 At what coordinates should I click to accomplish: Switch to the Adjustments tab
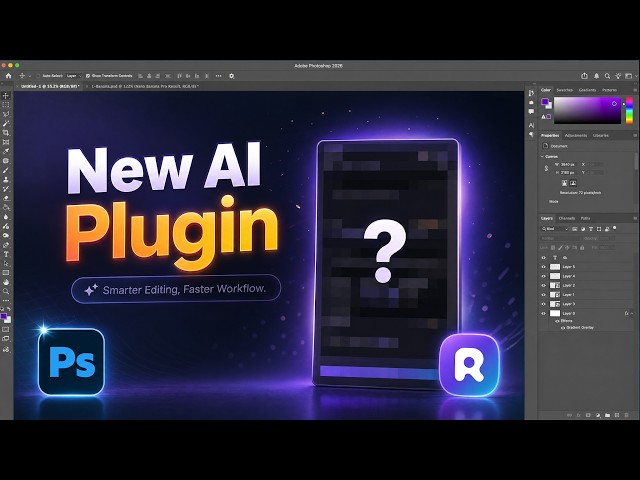[x=576, y=136]
